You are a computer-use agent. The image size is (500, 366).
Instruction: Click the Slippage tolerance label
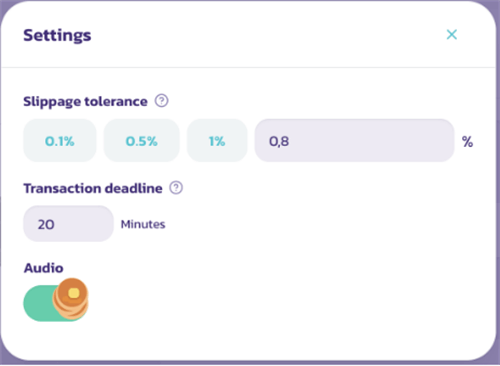click(x=85, y=101)
